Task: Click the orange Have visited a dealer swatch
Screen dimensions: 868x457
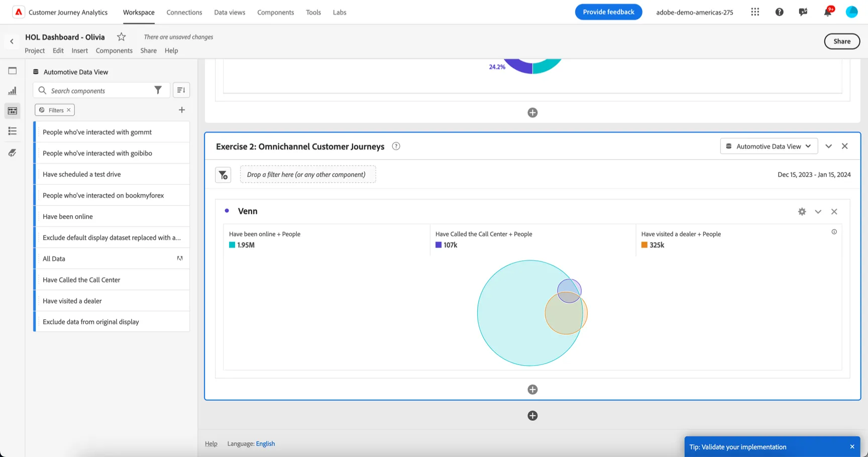Action: click(x=644, y=245)
